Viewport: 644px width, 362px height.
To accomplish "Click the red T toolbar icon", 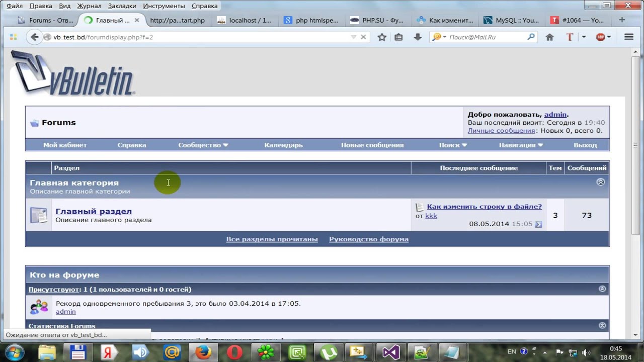I will point(570,37).
